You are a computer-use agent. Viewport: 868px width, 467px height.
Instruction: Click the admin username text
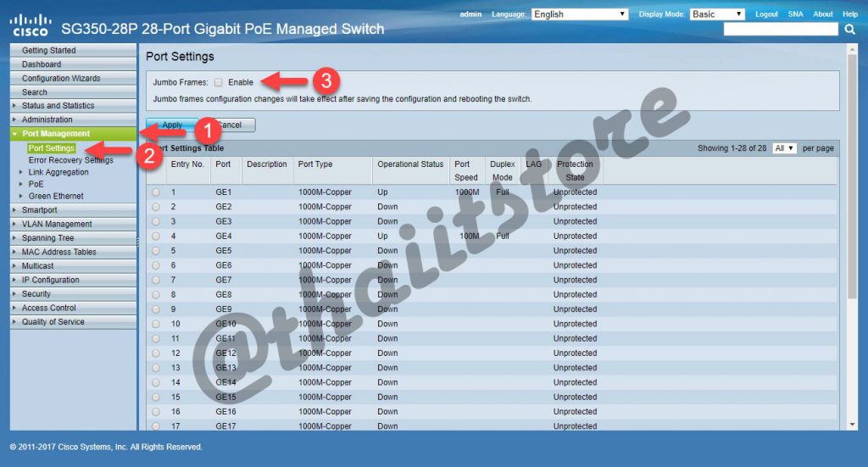click(x=470, y=14)
